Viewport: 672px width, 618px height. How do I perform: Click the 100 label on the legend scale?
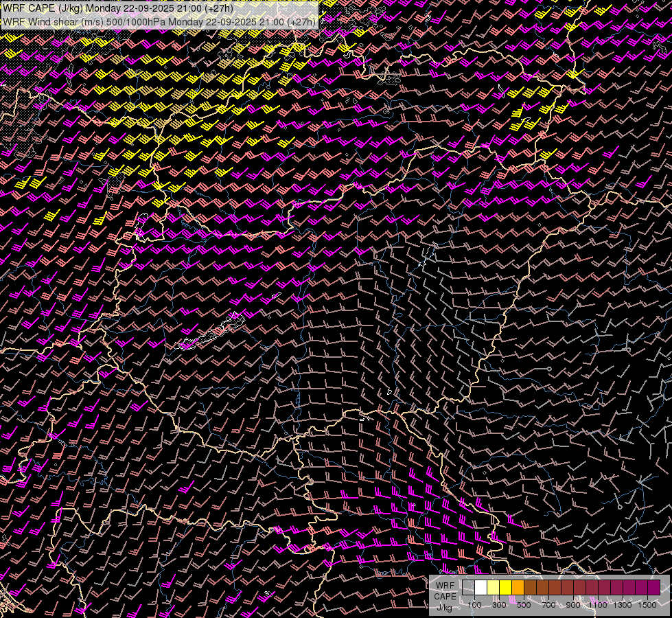[x=474, y=605]
